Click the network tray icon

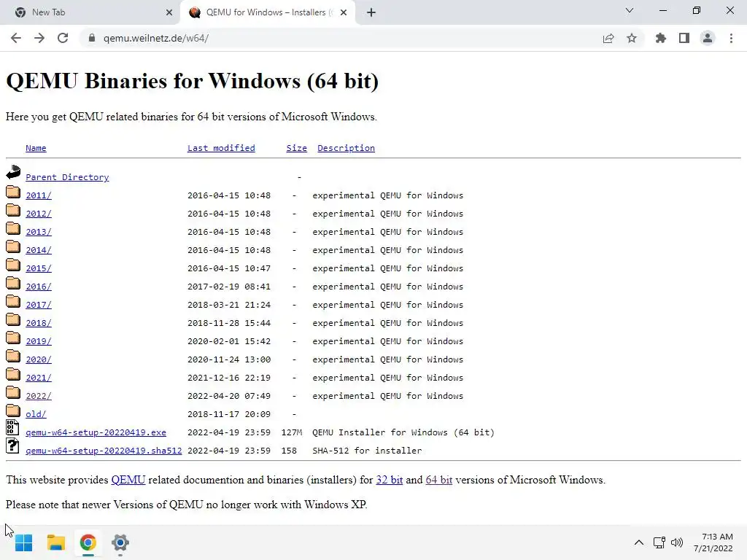(x=659, y=542)
